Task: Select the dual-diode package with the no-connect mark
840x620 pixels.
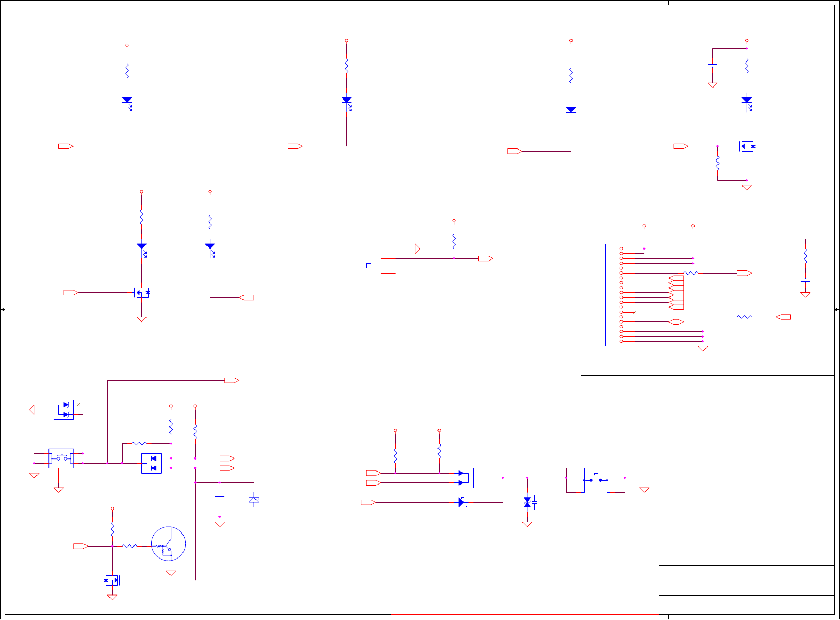Action: tap(64, 410)
